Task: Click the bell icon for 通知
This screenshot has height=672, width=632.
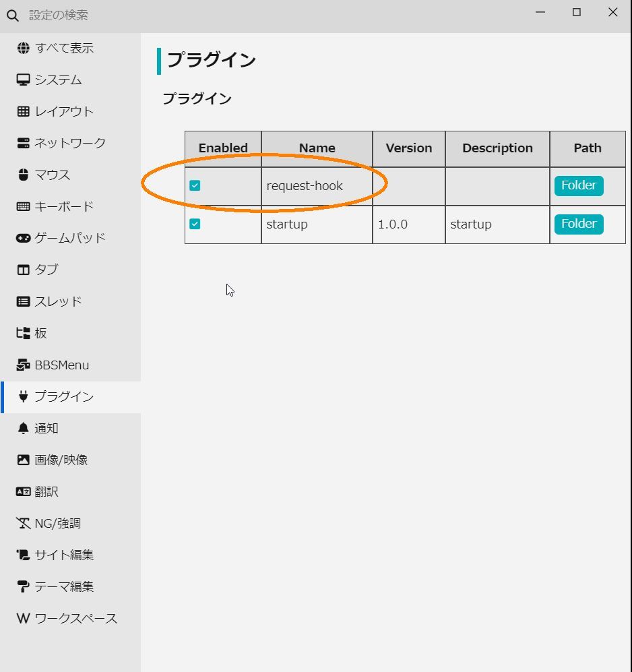Action: 23,428
